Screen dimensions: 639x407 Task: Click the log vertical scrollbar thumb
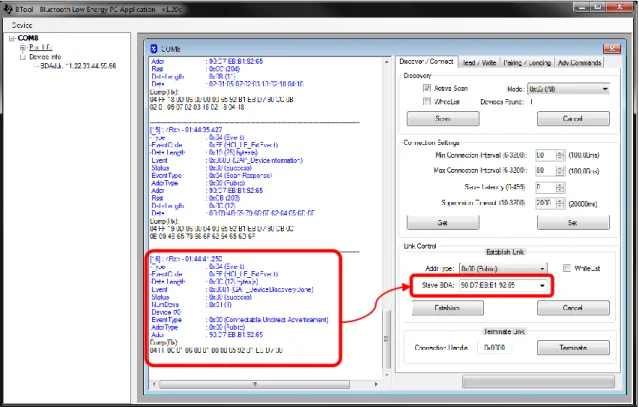(386, 339)
